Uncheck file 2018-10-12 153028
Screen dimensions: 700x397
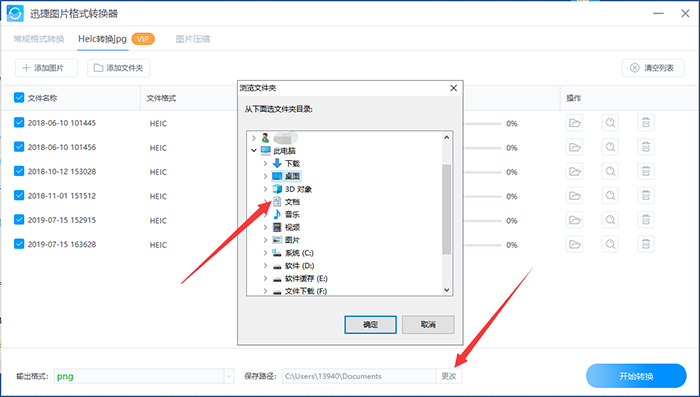pos(19,171)
